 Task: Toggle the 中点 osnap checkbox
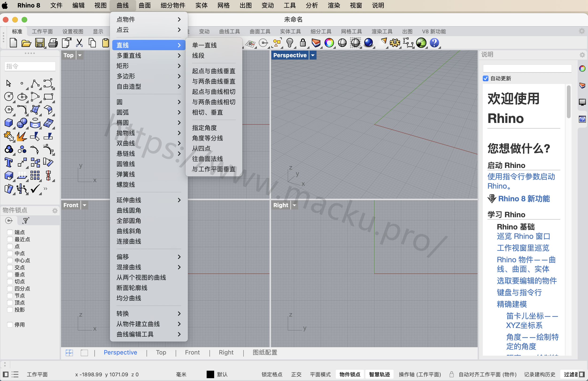tap(10, 253)
